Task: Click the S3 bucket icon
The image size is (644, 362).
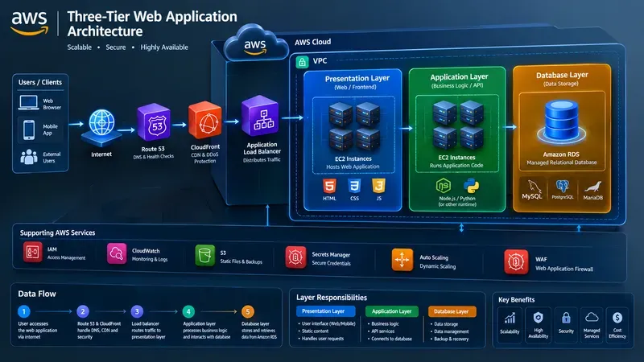Action: [x=205, y=255]
